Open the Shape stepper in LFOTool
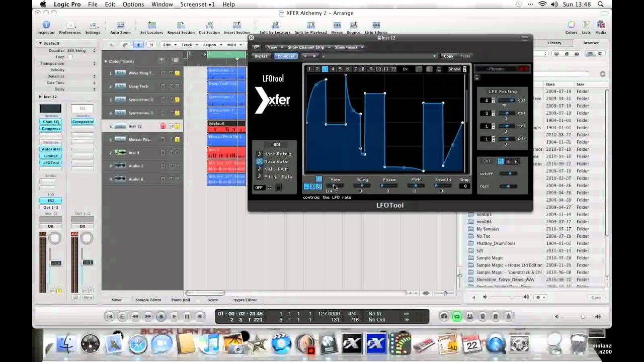Screen dimensions: 644x362 [464, 69]
